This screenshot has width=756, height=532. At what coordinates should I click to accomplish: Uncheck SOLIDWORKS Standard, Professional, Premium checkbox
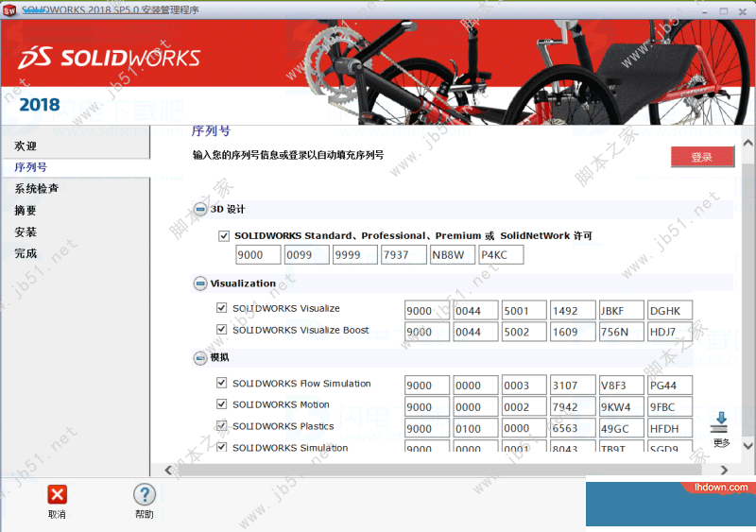[224, 236]
